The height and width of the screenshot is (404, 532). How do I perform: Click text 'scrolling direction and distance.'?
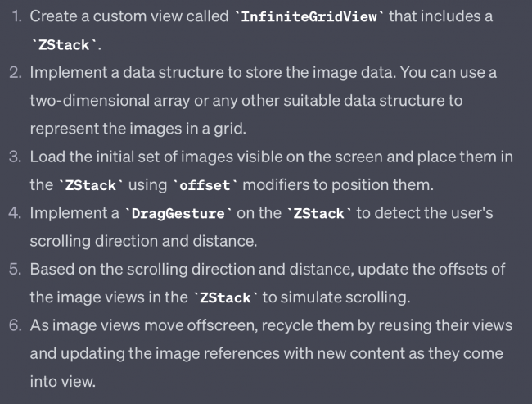(143, 241)
